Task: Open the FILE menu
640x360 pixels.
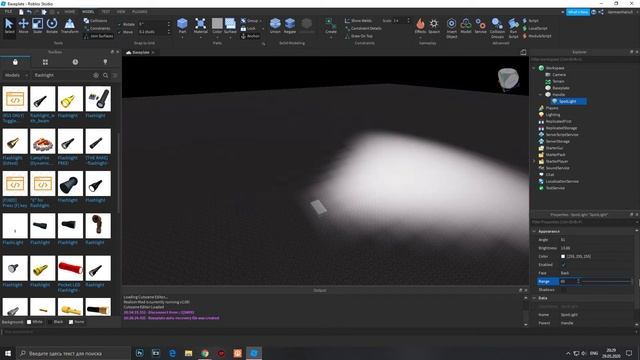Action: (8, 12)
